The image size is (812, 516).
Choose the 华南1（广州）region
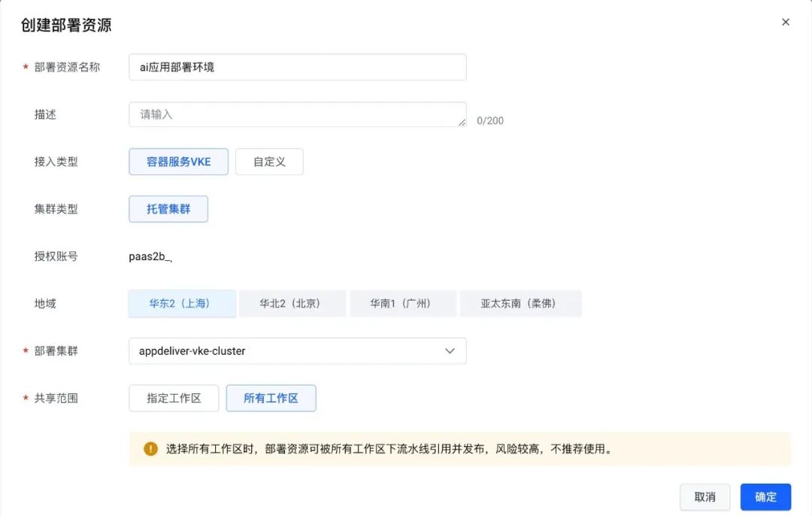tap(403, 304)
